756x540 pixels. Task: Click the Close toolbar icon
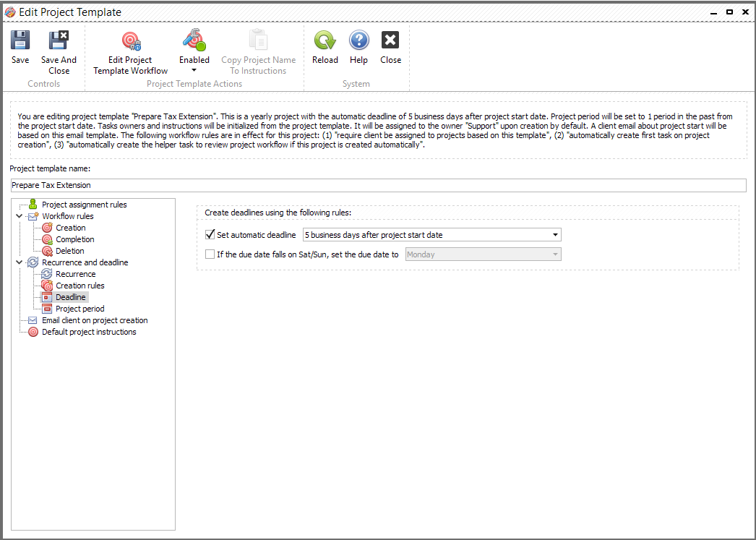click(390, 40)
